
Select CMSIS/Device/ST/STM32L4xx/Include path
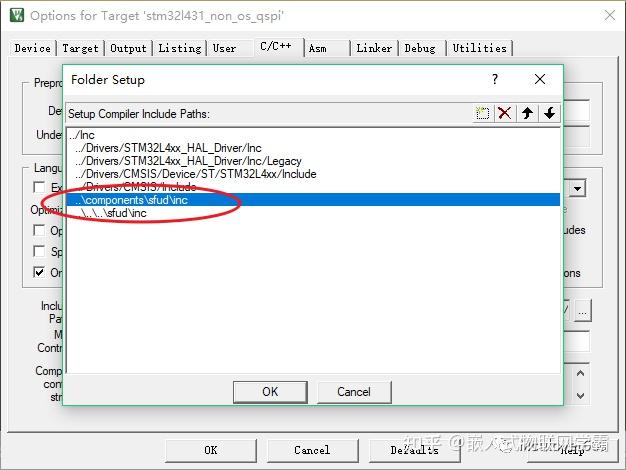(x=313, y=174)
